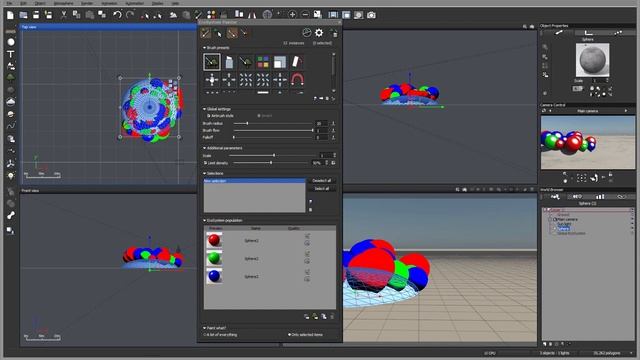Image resolution: width=640 pixels, height=360 pixels.
Task: Collapse the Global settings section
Action: [204, 109]
